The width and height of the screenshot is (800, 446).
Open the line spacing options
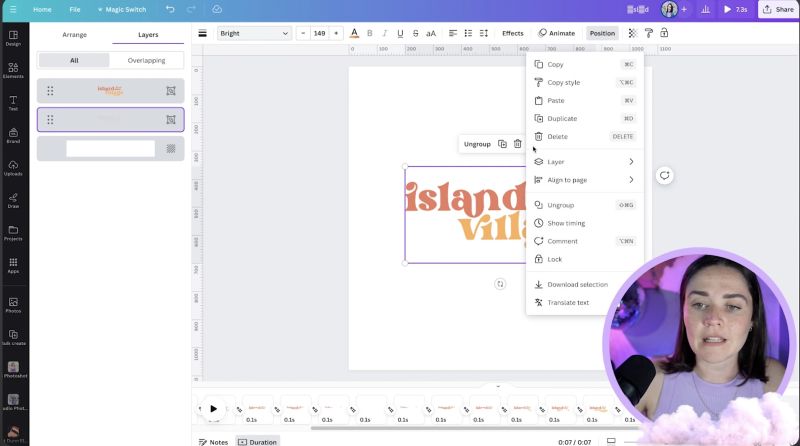(x=484, y=33)
